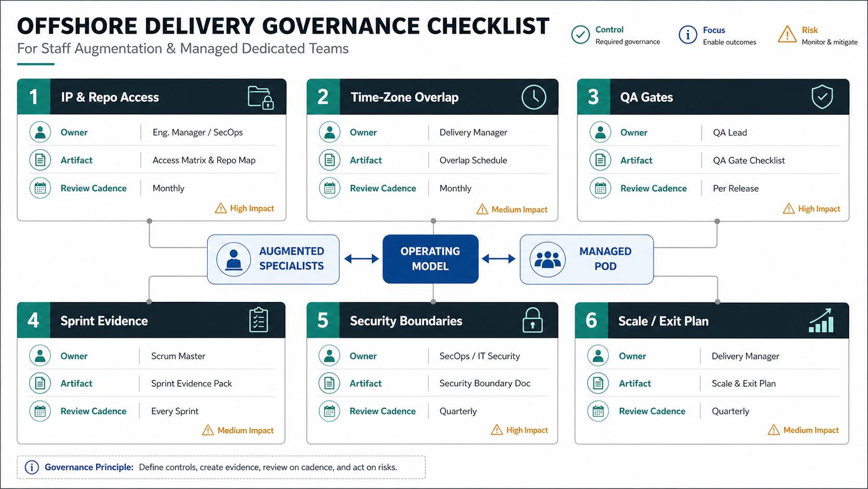Click the Control checkmark legend icon
This screenshot has width=868, height=489.
pos(580,35)
